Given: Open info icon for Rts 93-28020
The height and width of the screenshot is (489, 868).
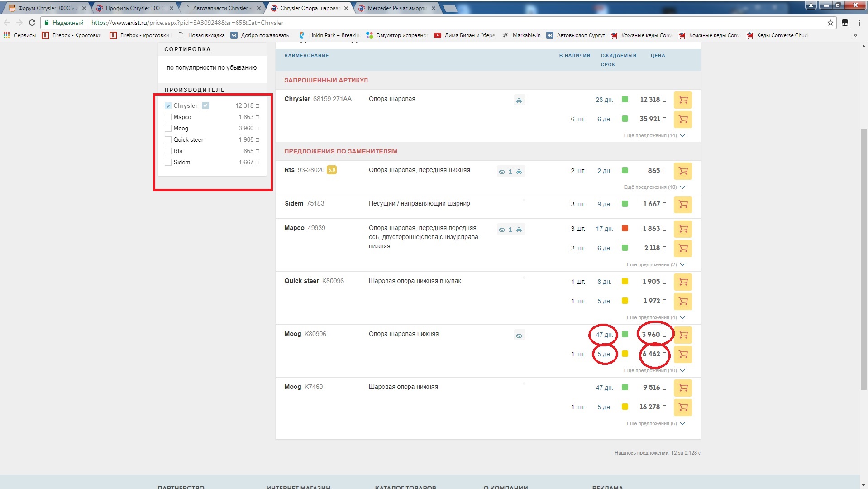Looking at the screenshot, I should pos(510,172).
